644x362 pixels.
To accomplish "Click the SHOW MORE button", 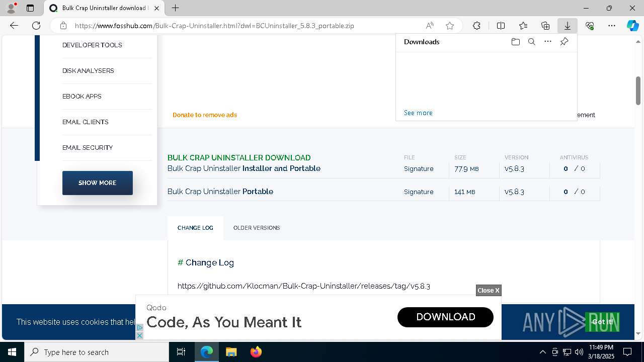I will 98,183.
